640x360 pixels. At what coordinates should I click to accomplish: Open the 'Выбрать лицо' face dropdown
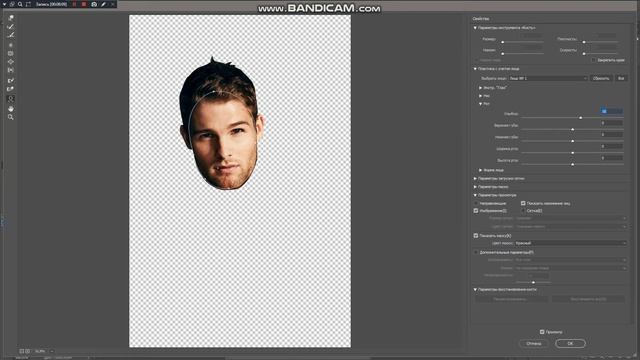548,78
